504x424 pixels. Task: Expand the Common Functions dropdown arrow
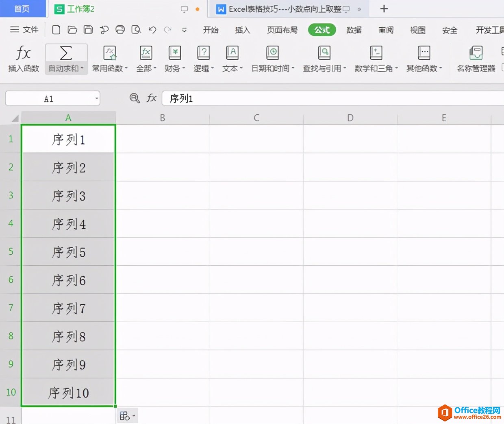click(x=126, y=68)
